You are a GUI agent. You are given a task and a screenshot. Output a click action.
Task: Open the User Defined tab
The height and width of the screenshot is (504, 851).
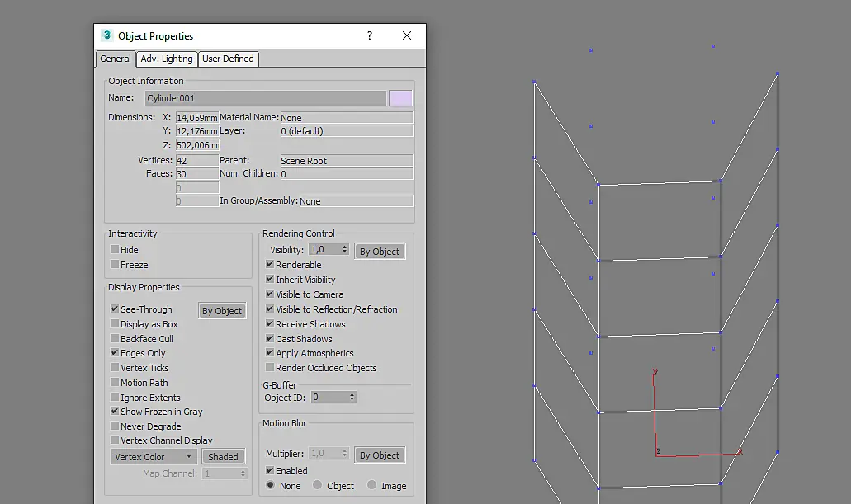[x=228, y=59]
